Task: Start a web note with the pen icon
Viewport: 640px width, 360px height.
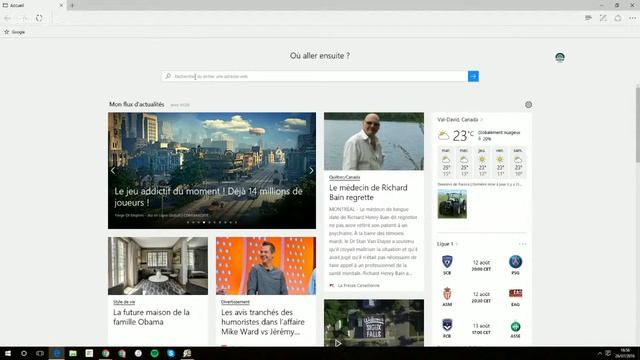Action: coord(603,18)
